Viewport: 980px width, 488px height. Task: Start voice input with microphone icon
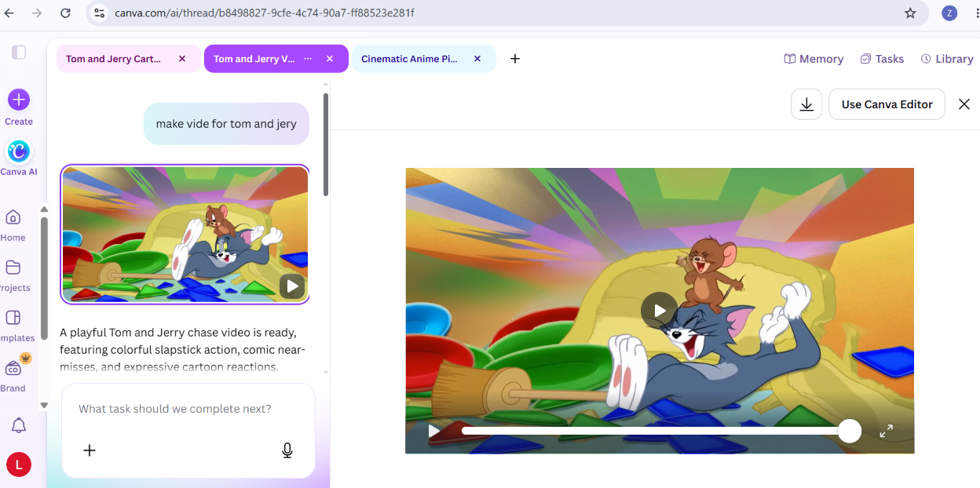pyautogui.click(x=287, y=450)
